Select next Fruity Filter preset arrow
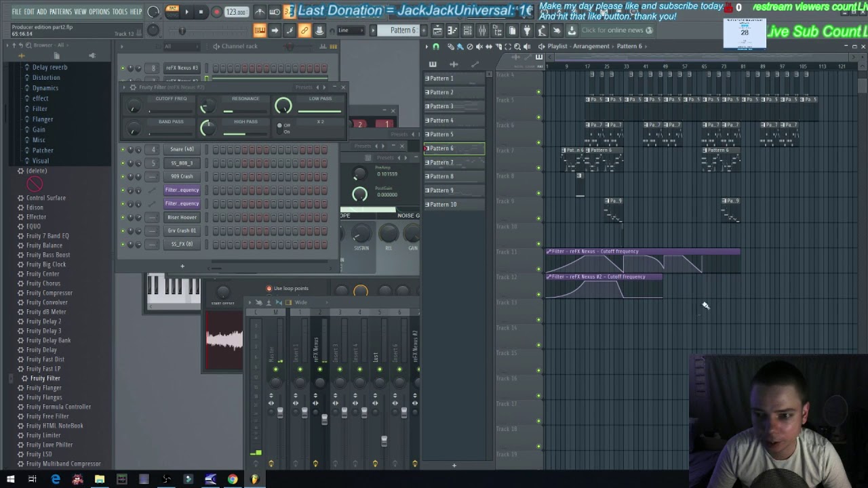Image resolution: width=868 pixels, height=488 pixels. click(x=324, y=87)
